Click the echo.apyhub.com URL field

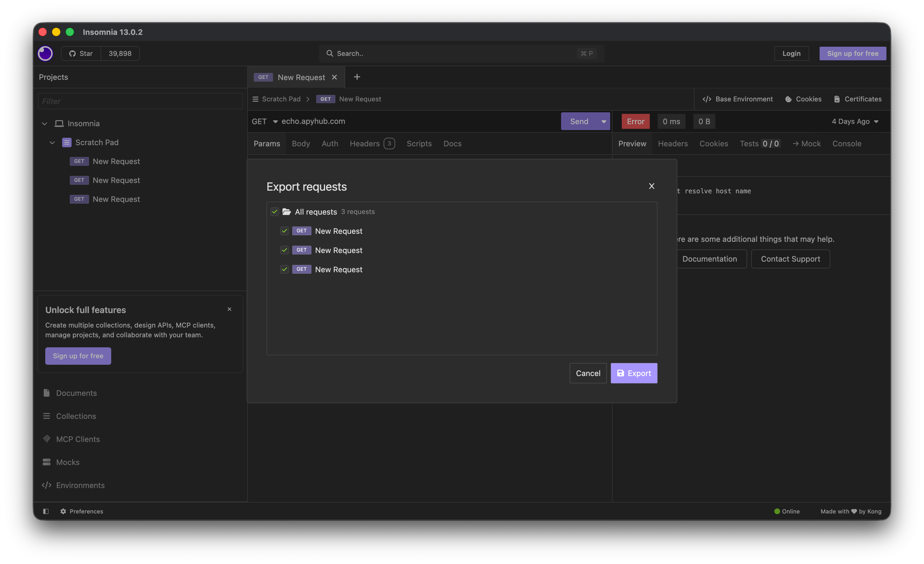pos(419,121)
